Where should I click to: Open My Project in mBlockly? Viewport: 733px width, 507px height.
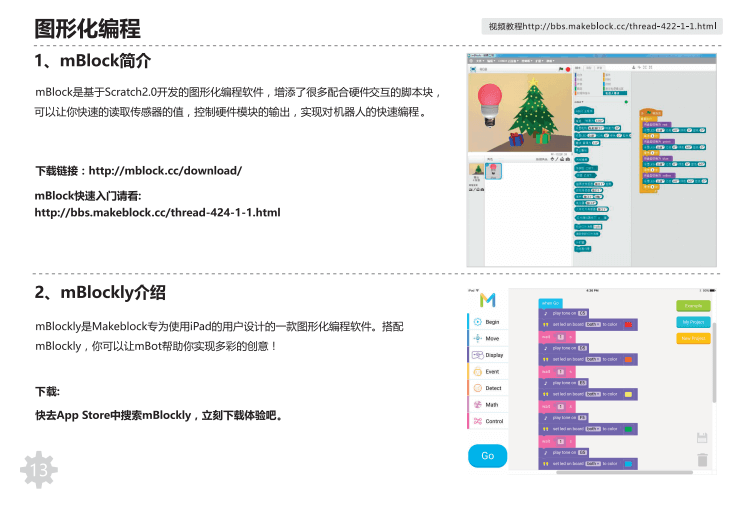693,322
